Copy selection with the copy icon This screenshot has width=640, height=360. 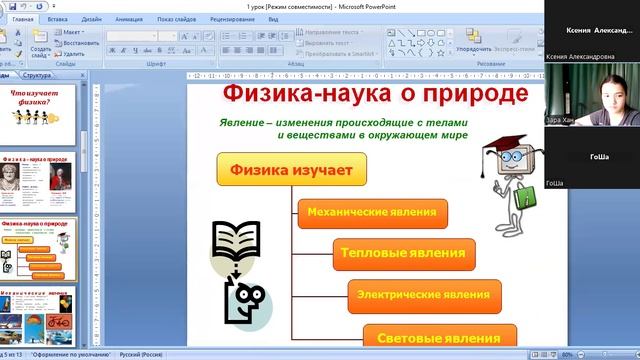point(18,43)
